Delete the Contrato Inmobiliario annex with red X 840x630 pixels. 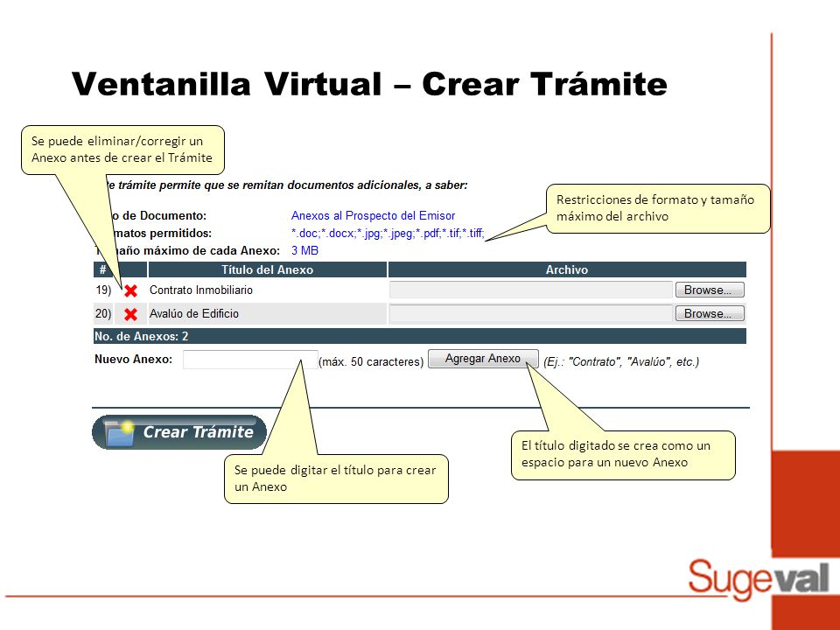tap(130, 290)
